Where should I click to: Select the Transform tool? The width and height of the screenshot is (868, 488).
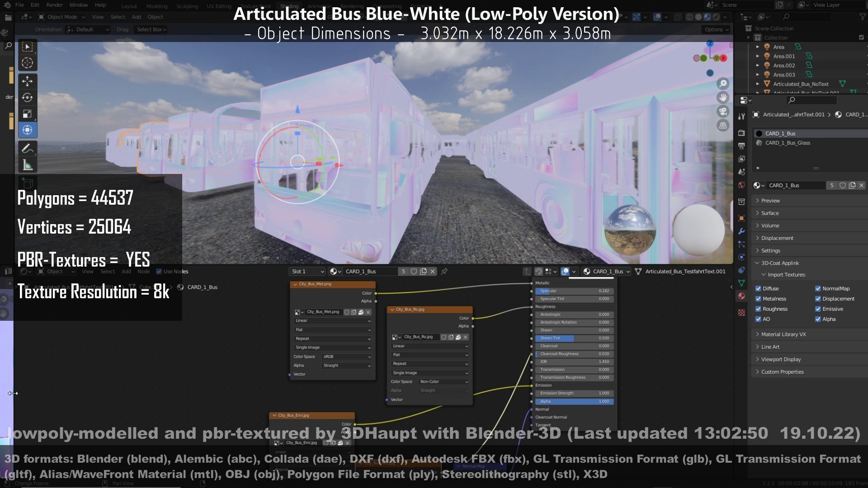tap(28, 130)
